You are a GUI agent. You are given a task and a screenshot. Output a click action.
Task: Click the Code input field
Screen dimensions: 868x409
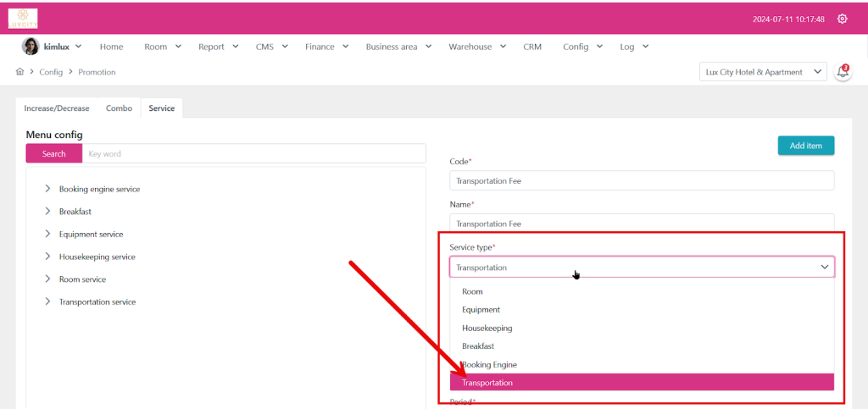pos(642,180)
